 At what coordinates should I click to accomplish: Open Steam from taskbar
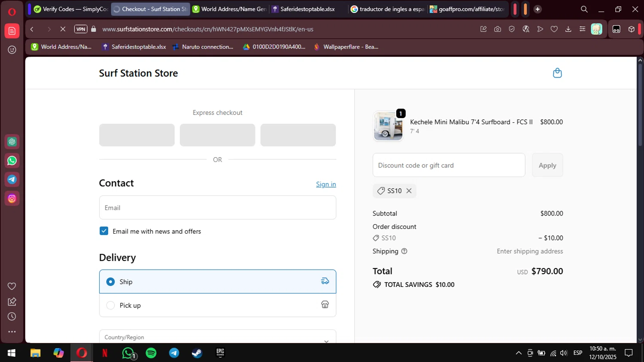coord(197,353)
